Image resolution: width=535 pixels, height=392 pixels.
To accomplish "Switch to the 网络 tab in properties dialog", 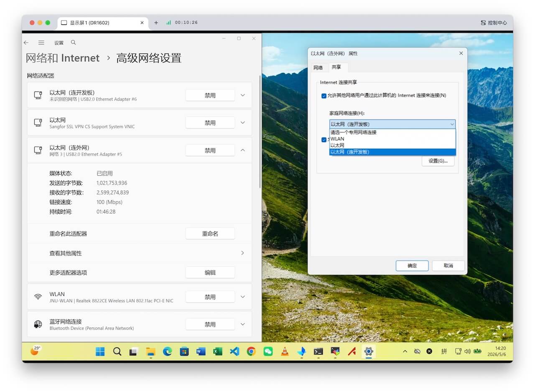I will 318,67.
